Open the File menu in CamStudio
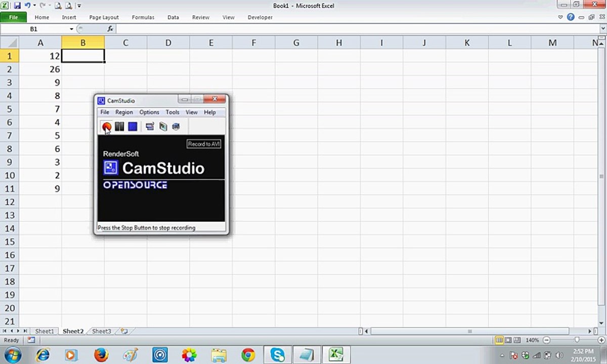 (x=105, y=112)
